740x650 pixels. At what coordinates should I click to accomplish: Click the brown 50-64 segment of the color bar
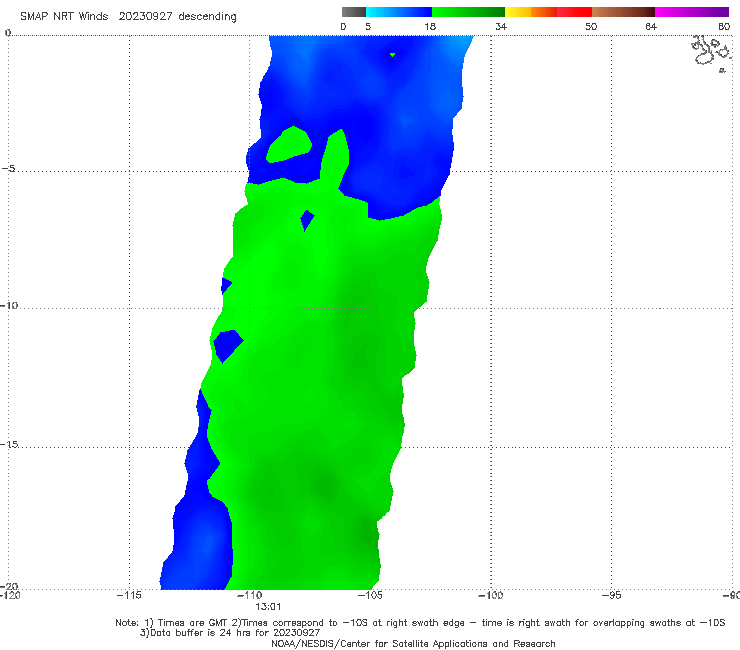(623, 12)
